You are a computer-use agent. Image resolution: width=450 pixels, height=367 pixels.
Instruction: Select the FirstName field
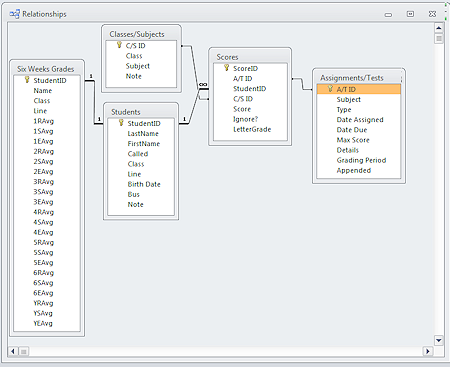(x=144, y=144)
